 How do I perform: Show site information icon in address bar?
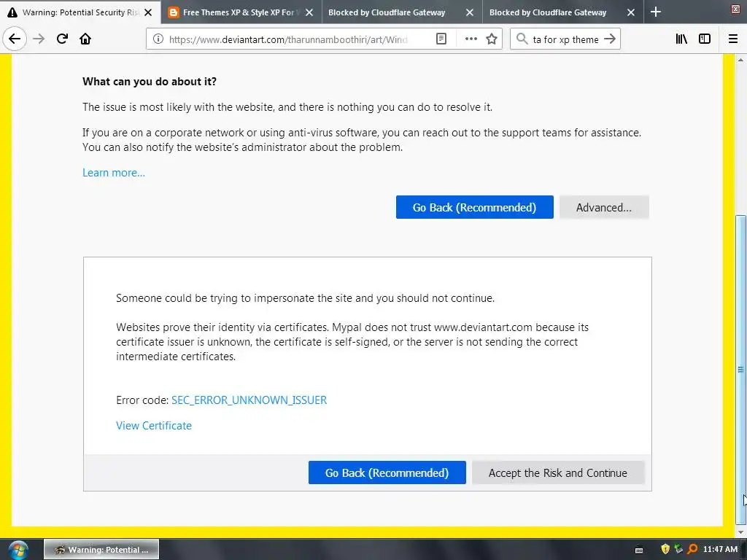(x=158, y=39)
